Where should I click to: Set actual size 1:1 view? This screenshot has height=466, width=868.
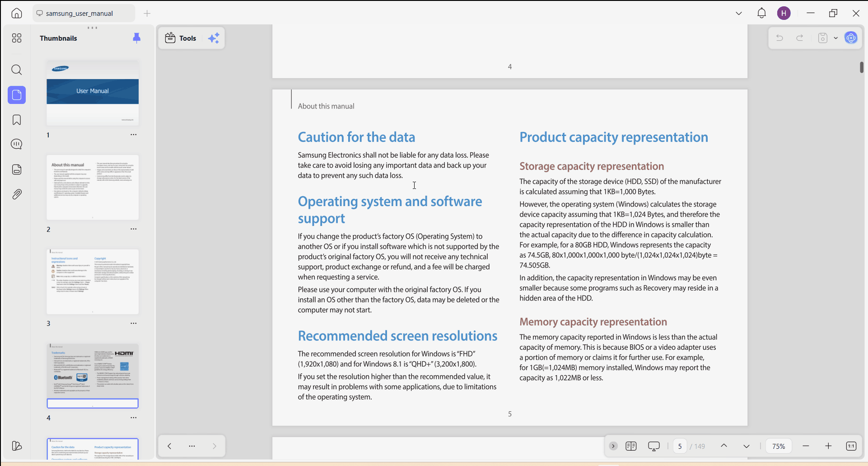[851, 446]
